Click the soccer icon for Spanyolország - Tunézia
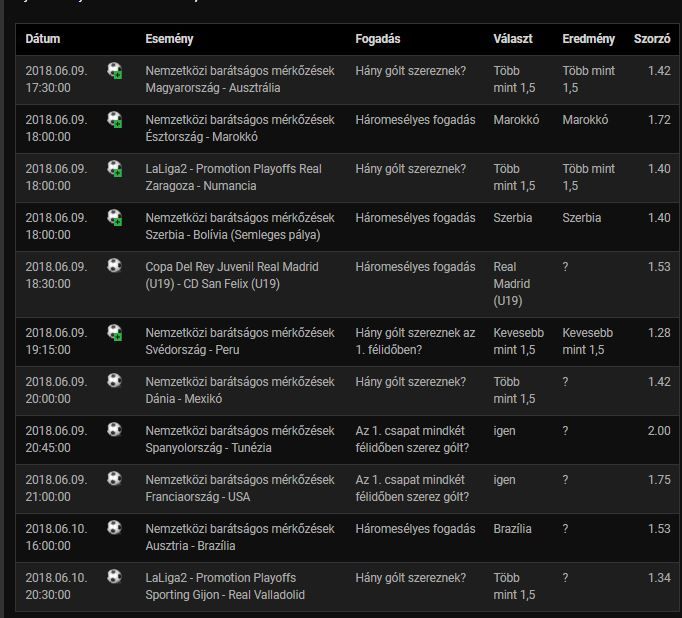682x618 pixels. [x=115, y=430]
